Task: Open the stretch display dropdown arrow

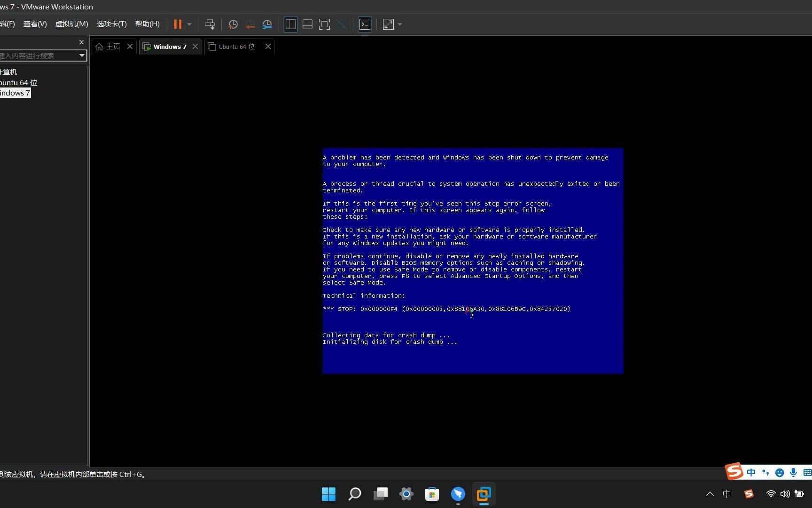Action: click(x=400, y=24)
